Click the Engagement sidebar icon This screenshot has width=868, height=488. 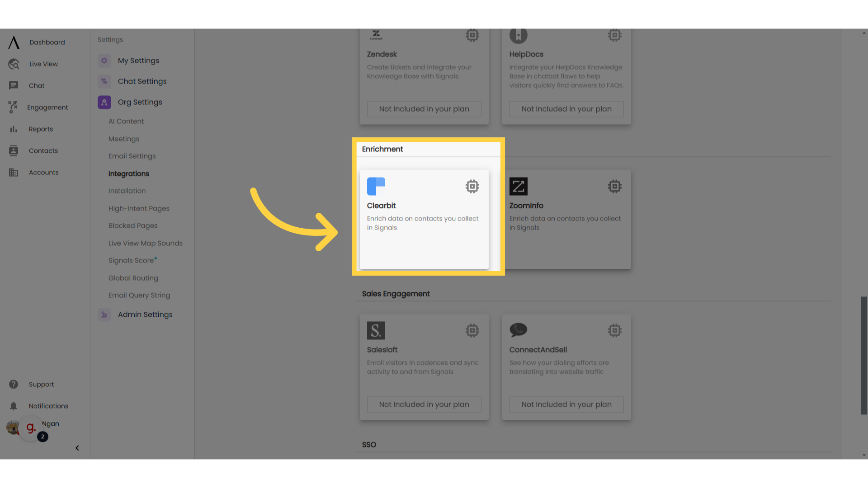[x=13, y=107]
